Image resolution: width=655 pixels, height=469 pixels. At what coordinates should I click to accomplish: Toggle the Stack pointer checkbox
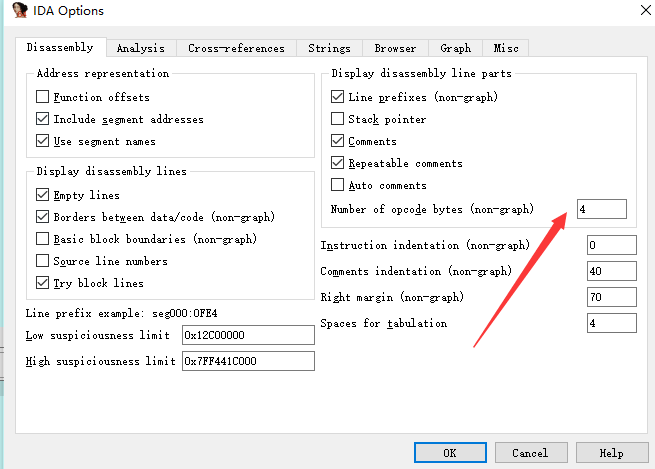(x=337, y=120)
